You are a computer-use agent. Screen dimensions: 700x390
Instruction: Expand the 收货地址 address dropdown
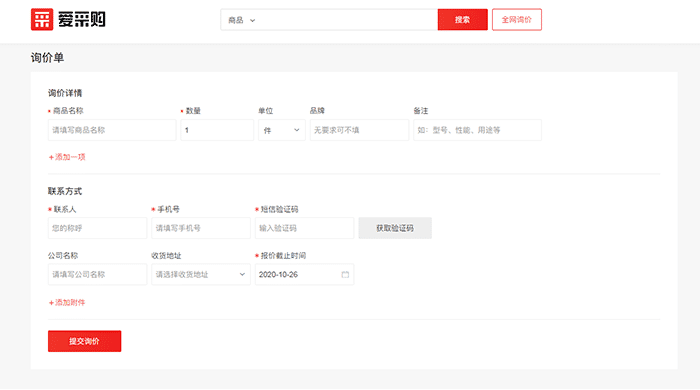[201, 274]
